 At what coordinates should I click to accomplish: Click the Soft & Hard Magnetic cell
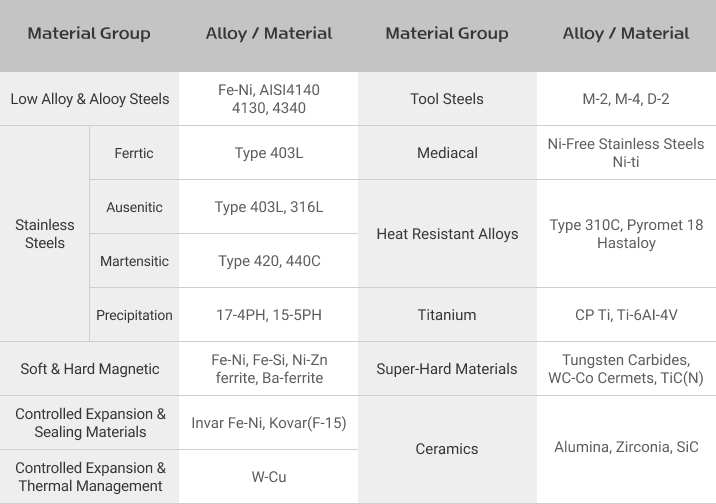click(90, 368)
